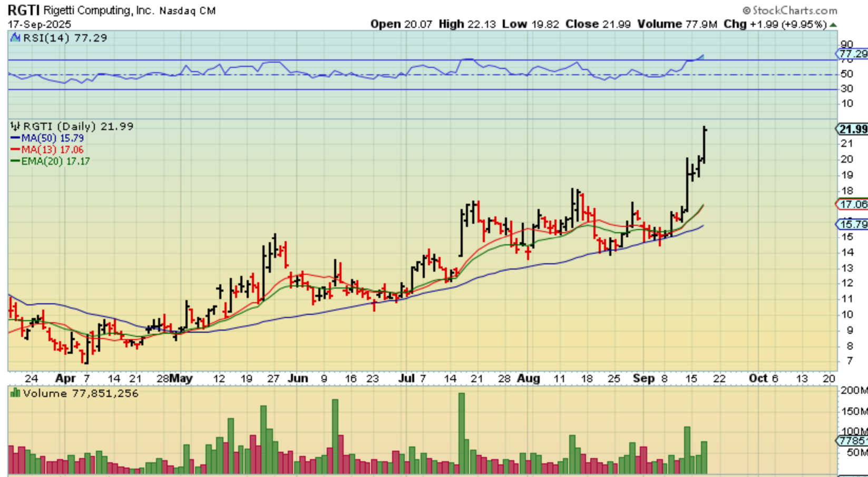Click the Aug month label on date axis
The width and height of the screenshot is (868, 477).
(x=528, y=379)
